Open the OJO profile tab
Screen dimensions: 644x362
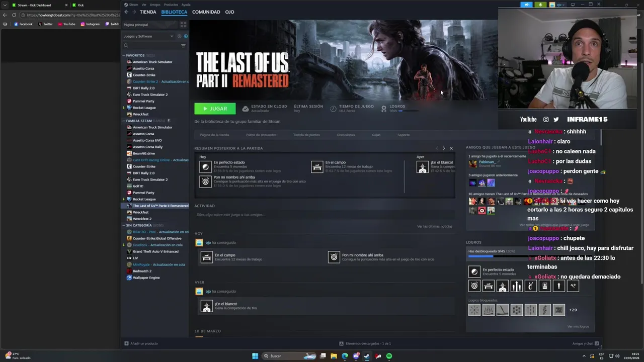(229, 12)
